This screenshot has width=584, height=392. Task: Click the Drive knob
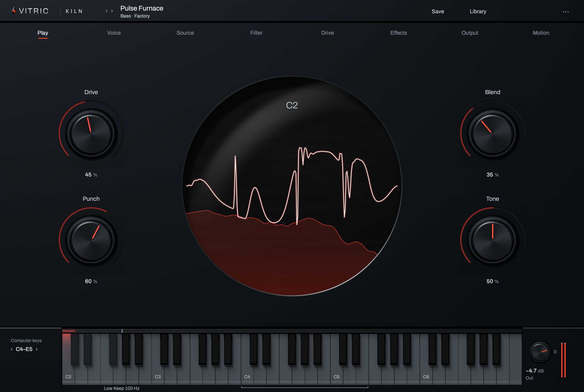[x=91, y=134]
